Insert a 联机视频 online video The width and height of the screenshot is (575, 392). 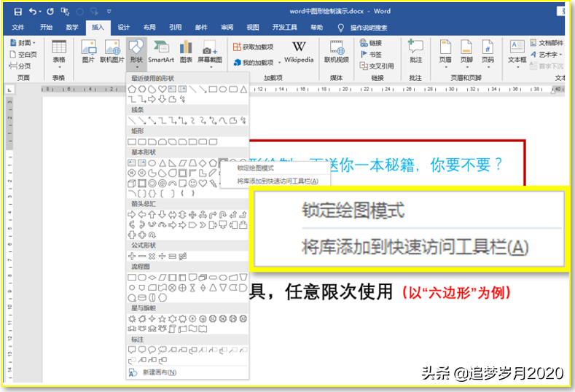click(x=336, y=52)
